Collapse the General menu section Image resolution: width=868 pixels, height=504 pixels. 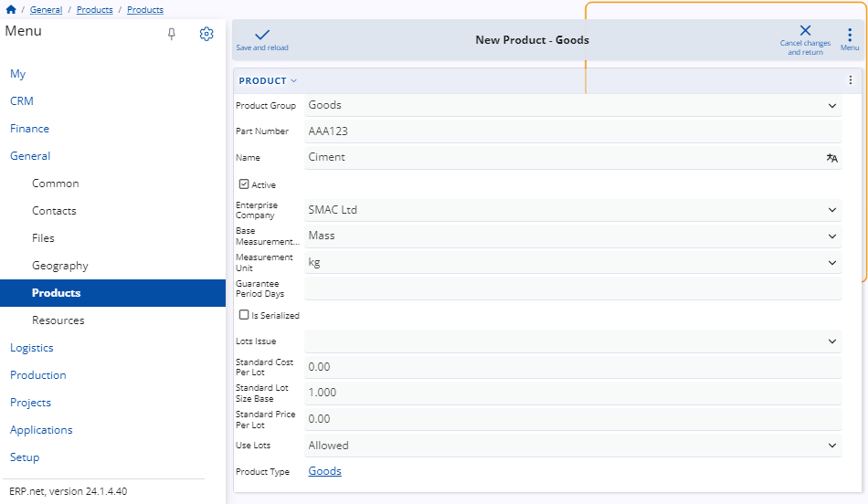point(30,156)
